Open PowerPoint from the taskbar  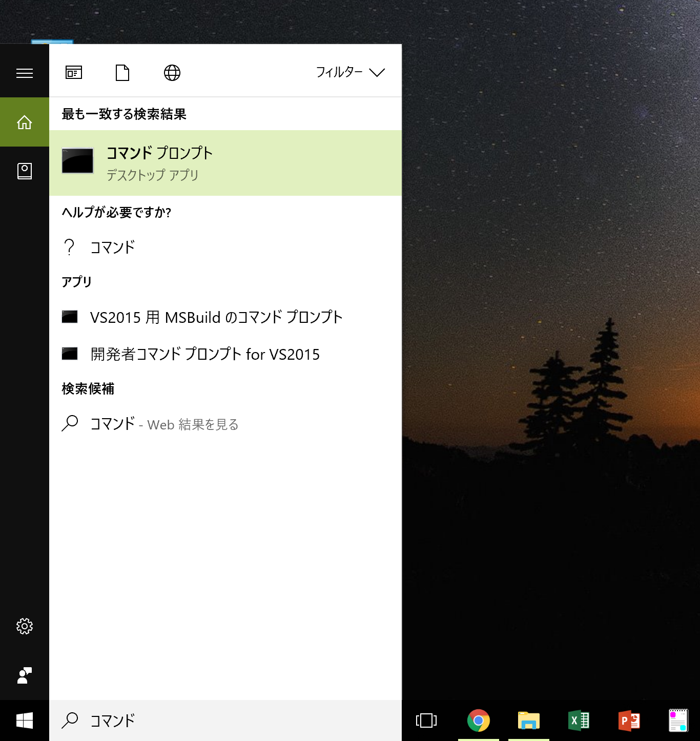628,720
